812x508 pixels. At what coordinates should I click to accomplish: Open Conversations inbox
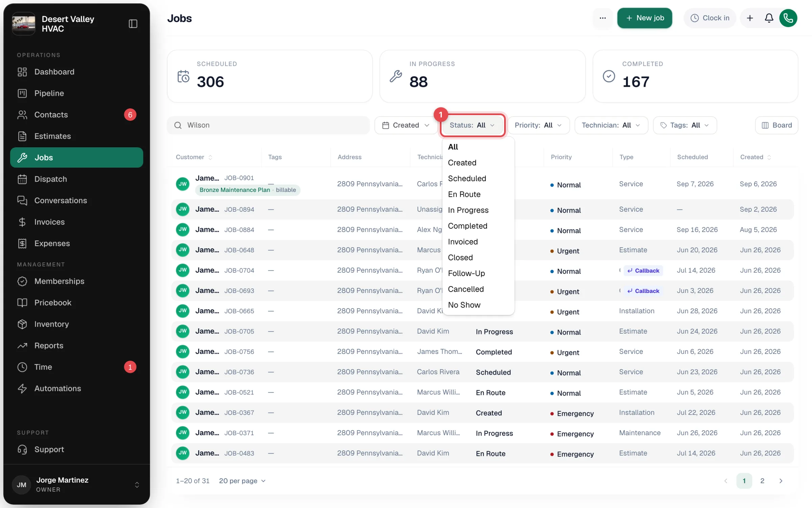point(76,200)
